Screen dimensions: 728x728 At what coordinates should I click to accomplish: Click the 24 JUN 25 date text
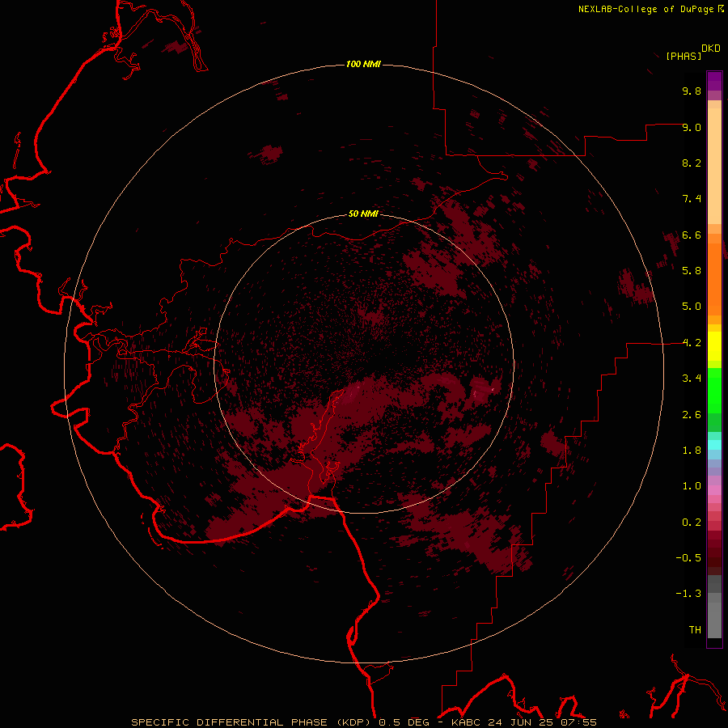tap(521, 722)
